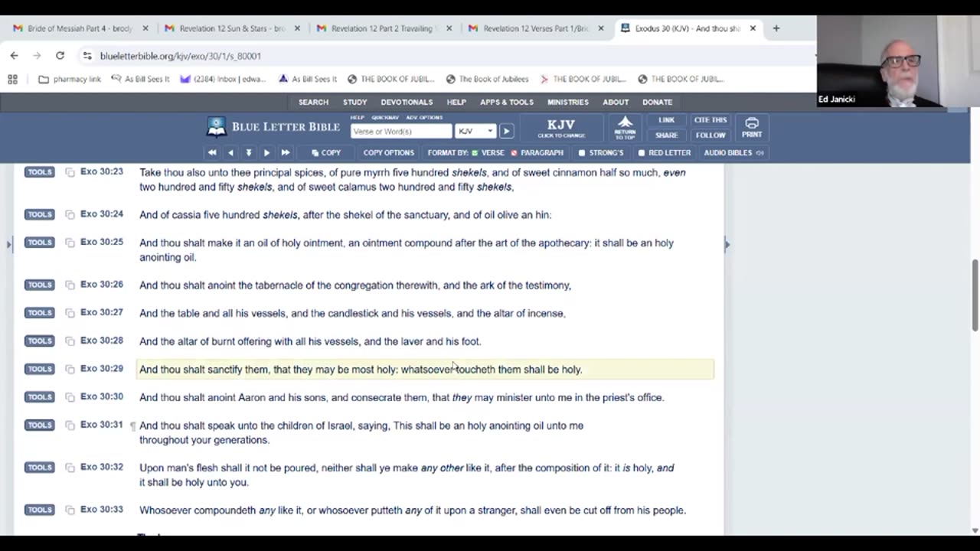Go to next chapter with right arrow
The image size is (980, 551).
click(266, 153)
